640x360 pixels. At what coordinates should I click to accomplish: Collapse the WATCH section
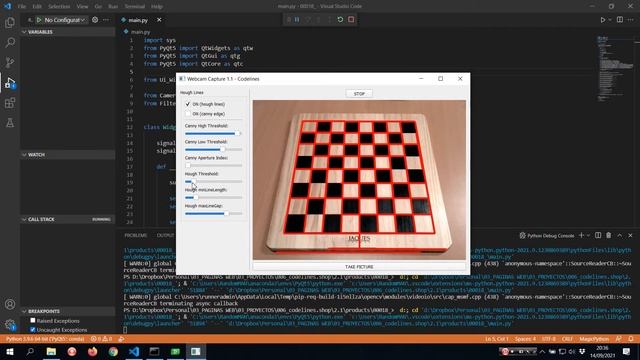(68, 155)
